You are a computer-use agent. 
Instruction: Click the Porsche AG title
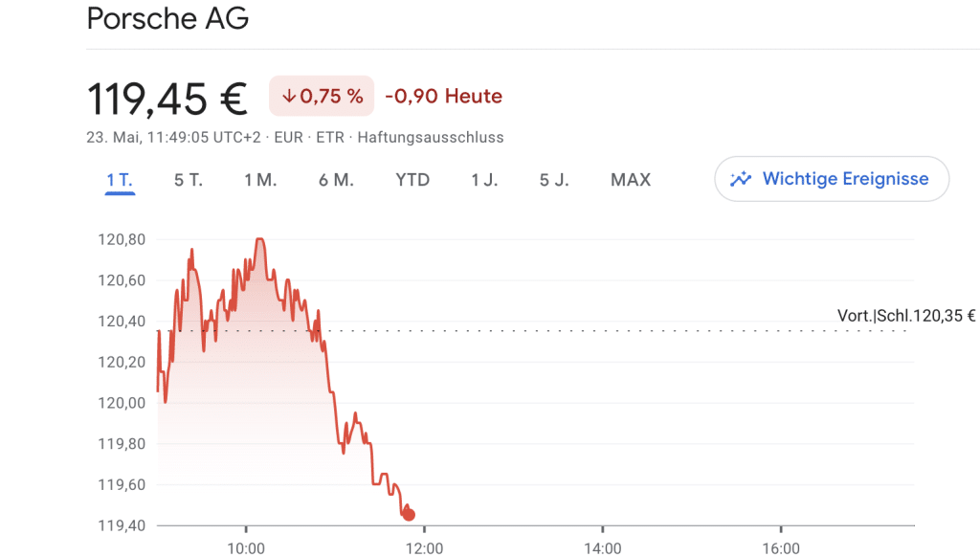click(167, 18)
